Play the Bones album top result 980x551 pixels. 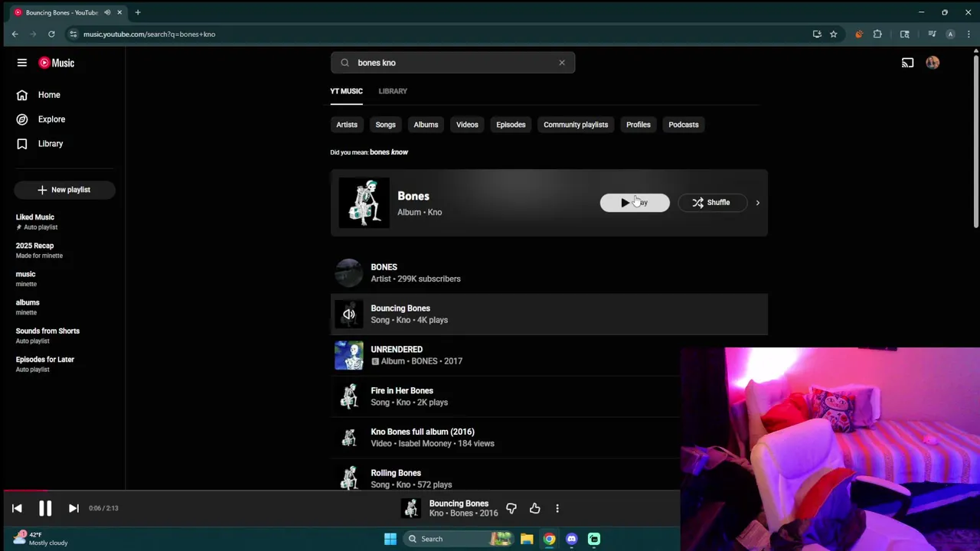point(635,203)
